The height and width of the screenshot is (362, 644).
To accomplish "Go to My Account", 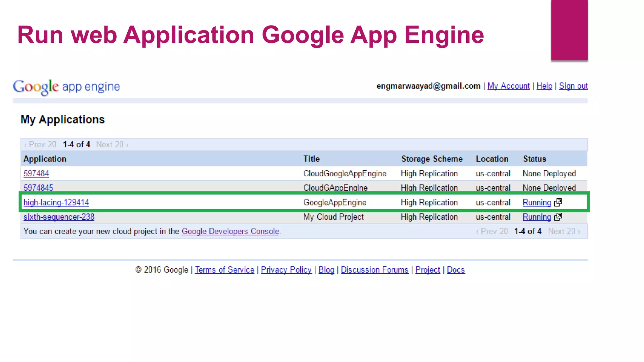I will 508,86.
